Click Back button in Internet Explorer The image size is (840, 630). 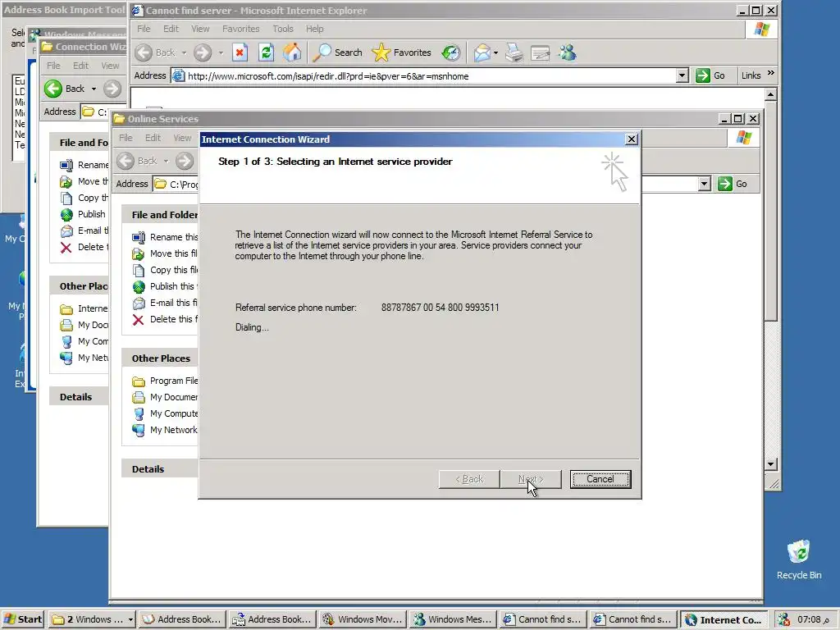point(155,52)
